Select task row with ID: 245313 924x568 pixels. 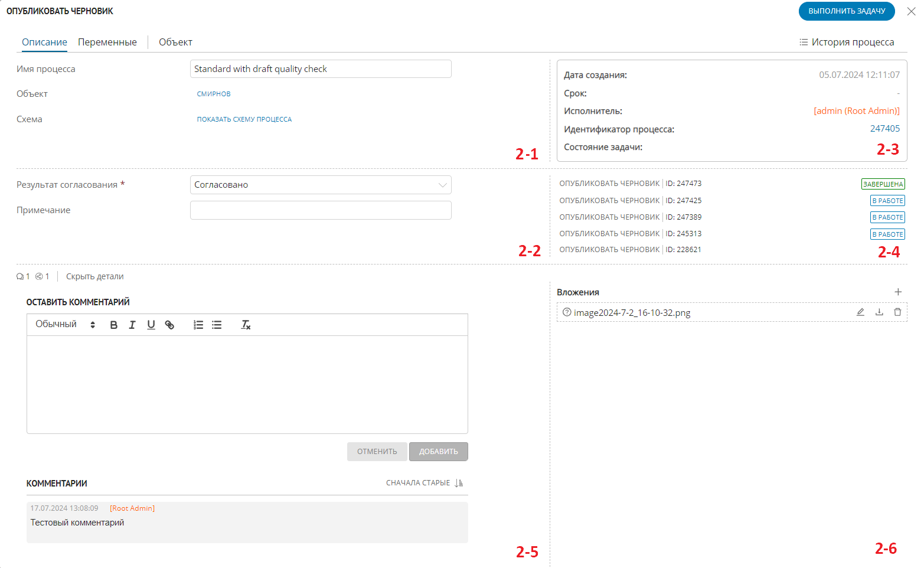[x=732, y=234]
